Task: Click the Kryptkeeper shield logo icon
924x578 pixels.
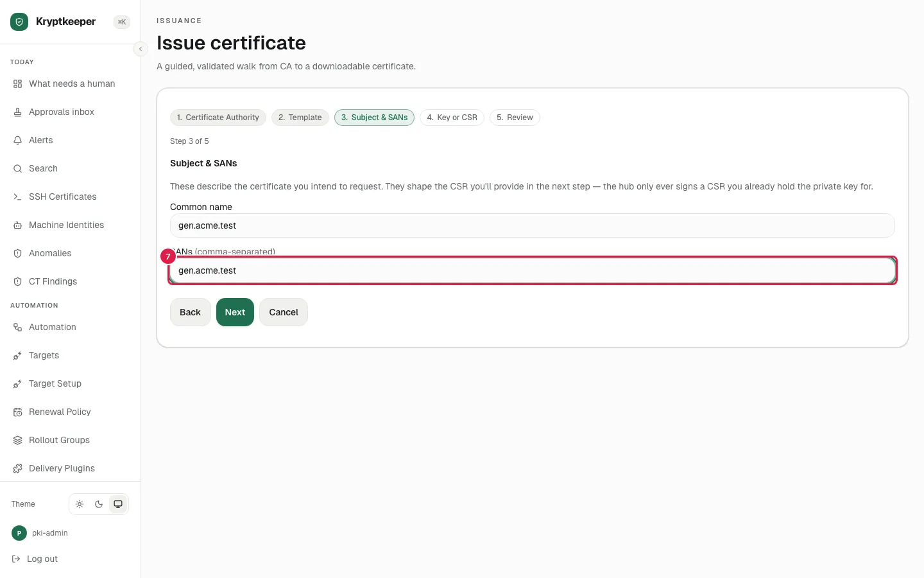Action: pyautogui.click(x=19, y=22)
